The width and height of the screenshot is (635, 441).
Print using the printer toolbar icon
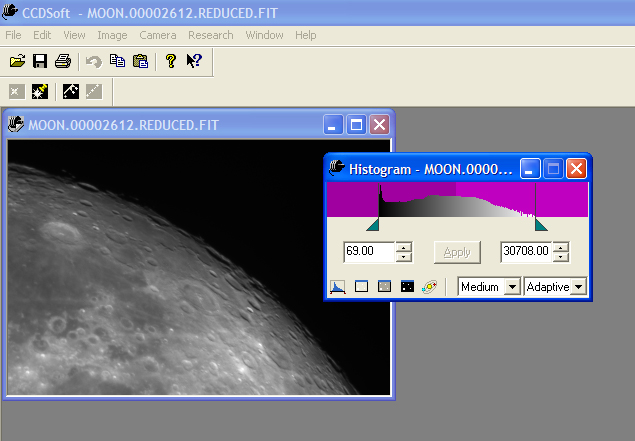tap(63, 61)
